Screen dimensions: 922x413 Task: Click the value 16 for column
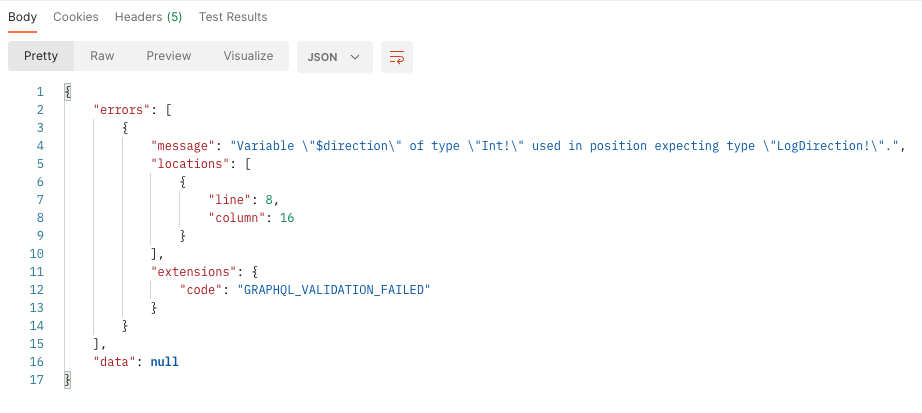click(x=287, y=218)
